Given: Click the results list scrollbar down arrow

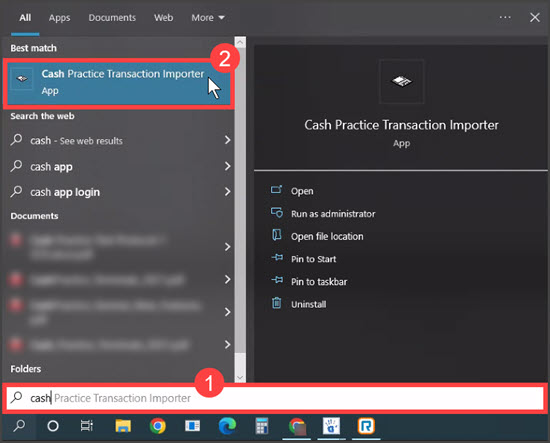Looking at the screenshot, I should coord(240,377).
